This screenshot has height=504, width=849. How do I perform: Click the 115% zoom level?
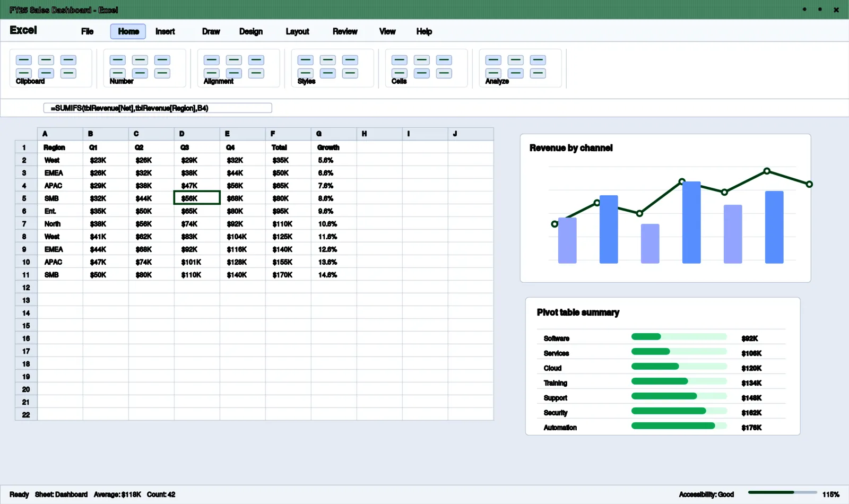tap(831, 494)
